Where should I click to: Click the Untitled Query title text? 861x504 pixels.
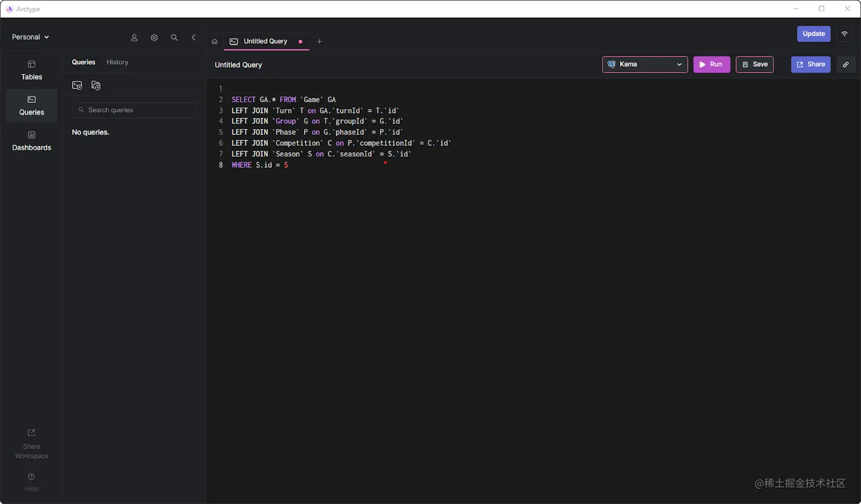238,65
